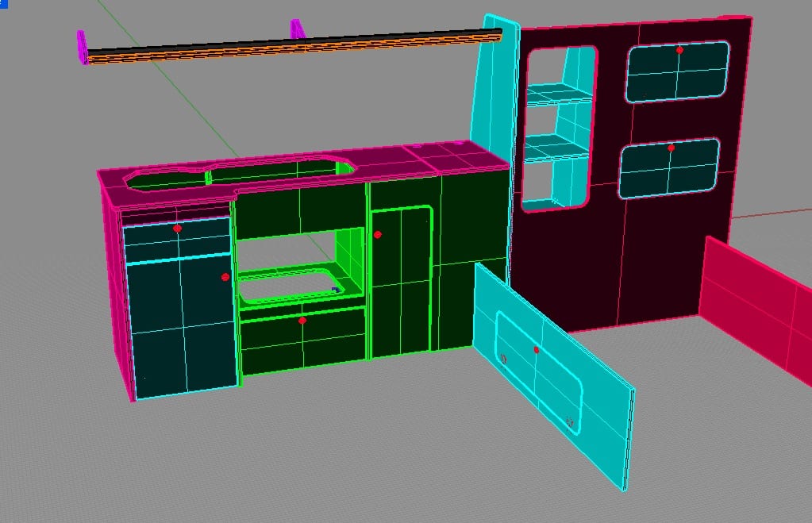Image resolution: width=812 pixels, height=523 pixels.
Task: Select the middle magenta rail bracket
Action: (297, 29)
